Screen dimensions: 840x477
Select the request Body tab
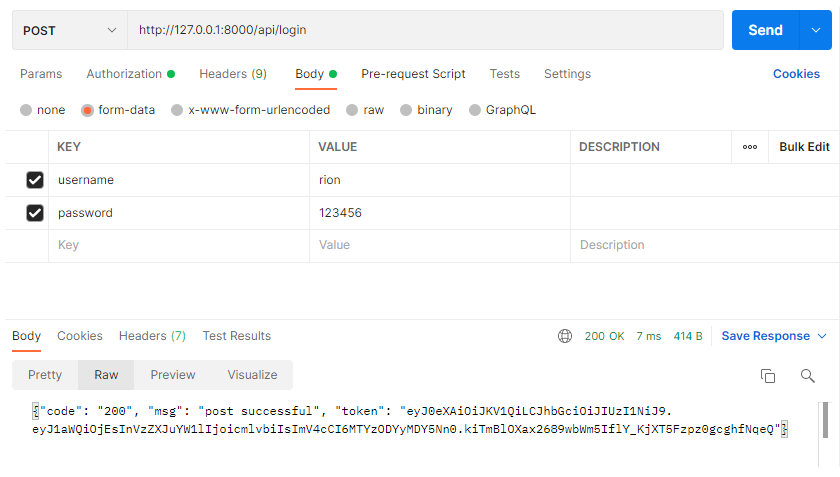pyautogui.click(x=316, y=74)
